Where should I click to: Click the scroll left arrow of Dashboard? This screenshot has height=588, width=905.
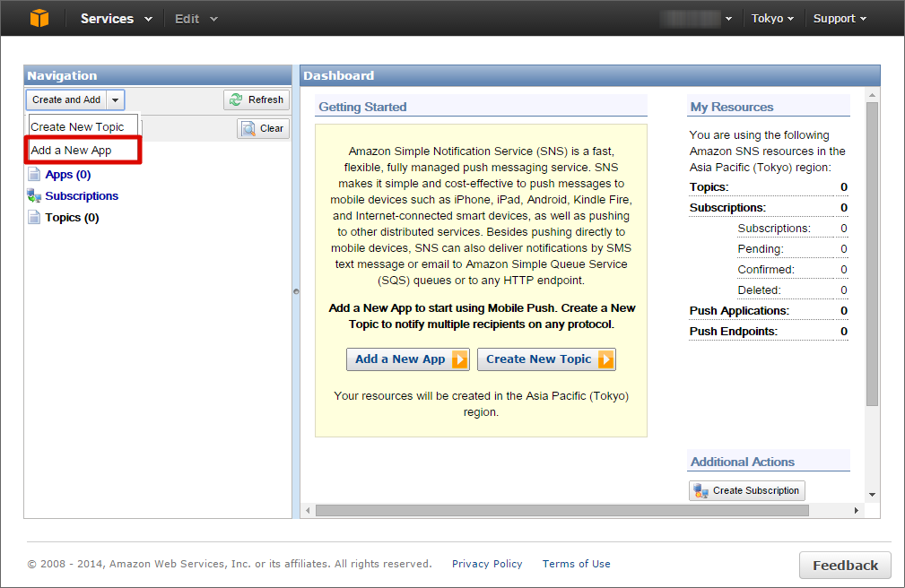tap(308, 511)
